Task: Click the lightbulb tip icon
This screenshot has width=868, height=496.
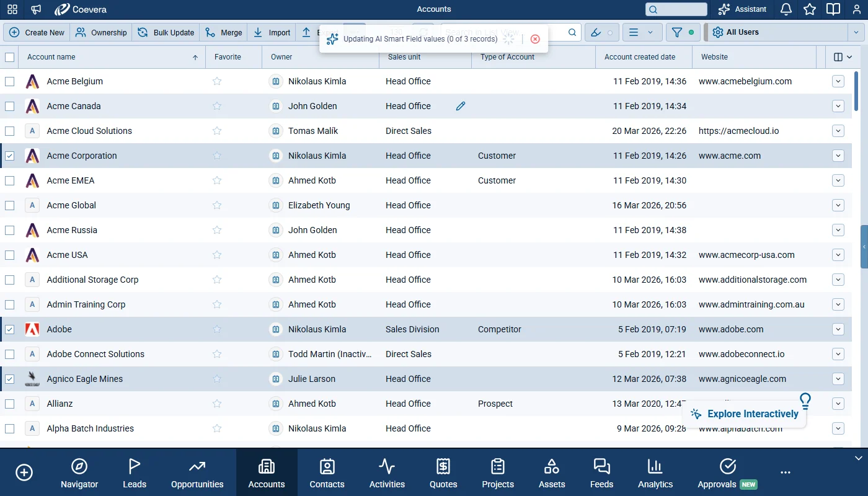Action: [x=805, y=401]
